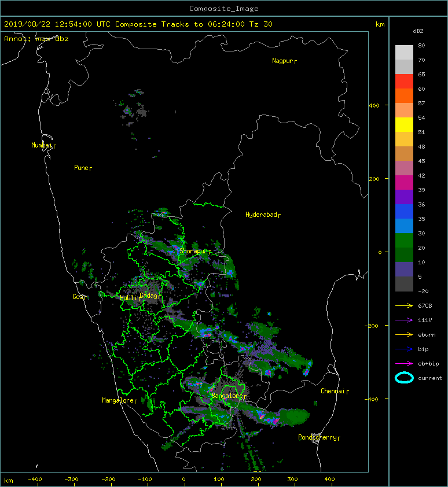Image resolution: width=448 pixels, height=487 pixels.
Task: Select the light gray 80 dBZ swatch
Action: [404, 53]
